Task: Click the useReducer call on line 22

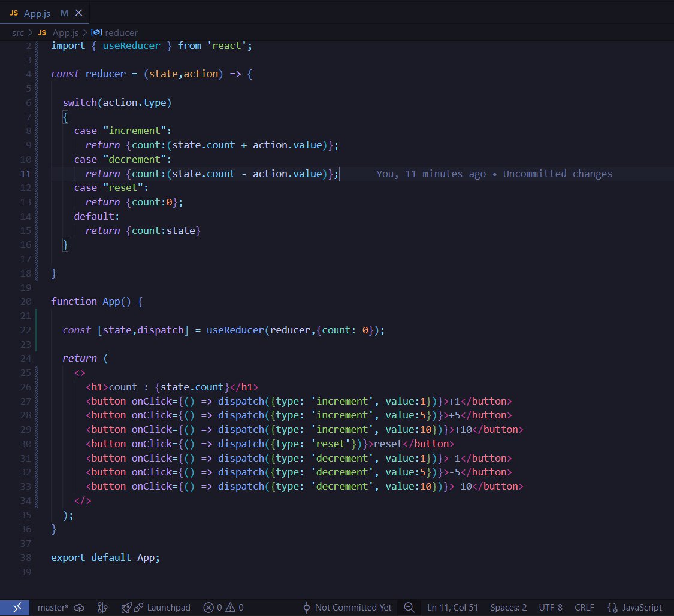Action: point(235,330)
